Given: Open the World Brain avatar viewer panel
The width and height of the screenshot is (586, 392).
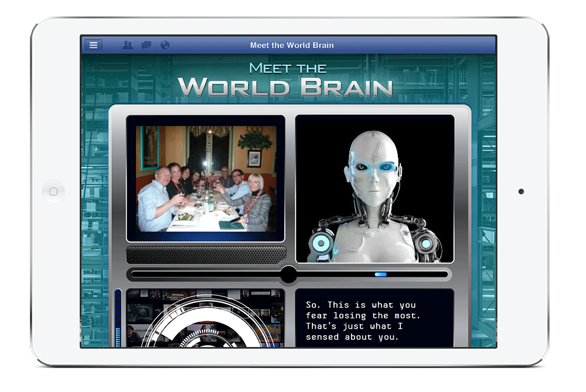Looking at the screenshot, I should pyautogui.click(x=375, y=188).
